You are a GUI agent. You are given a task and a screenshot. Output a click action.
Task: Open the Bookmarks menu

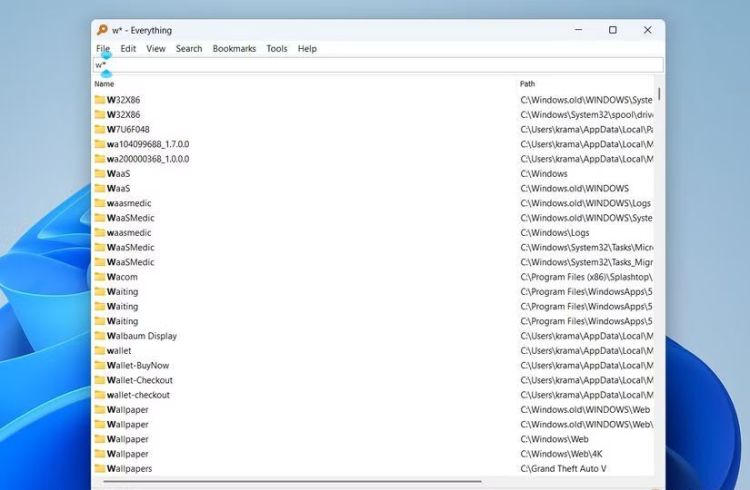[x=234, y=48]
